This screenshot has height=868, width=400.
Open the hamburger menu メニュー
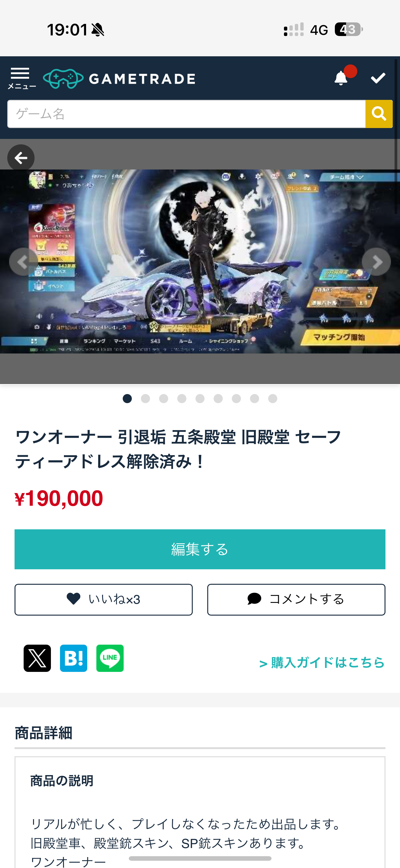(x=21, y=78)
